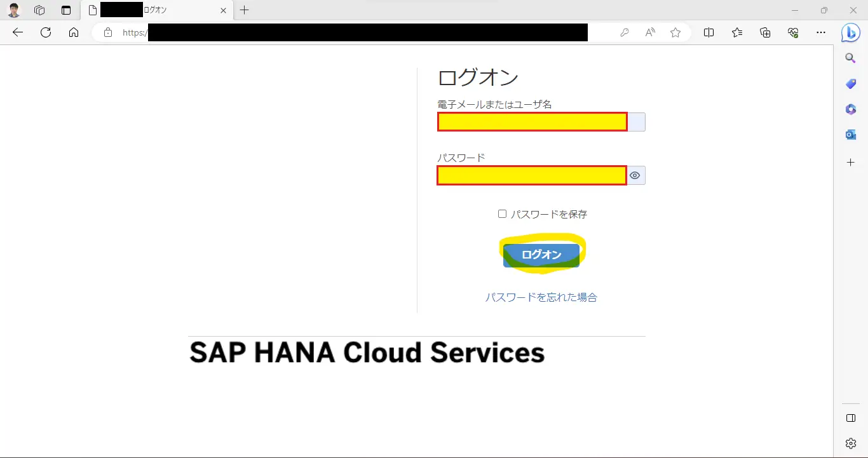
Task: Open the Favorites list icon
Action: pos(737,32)
